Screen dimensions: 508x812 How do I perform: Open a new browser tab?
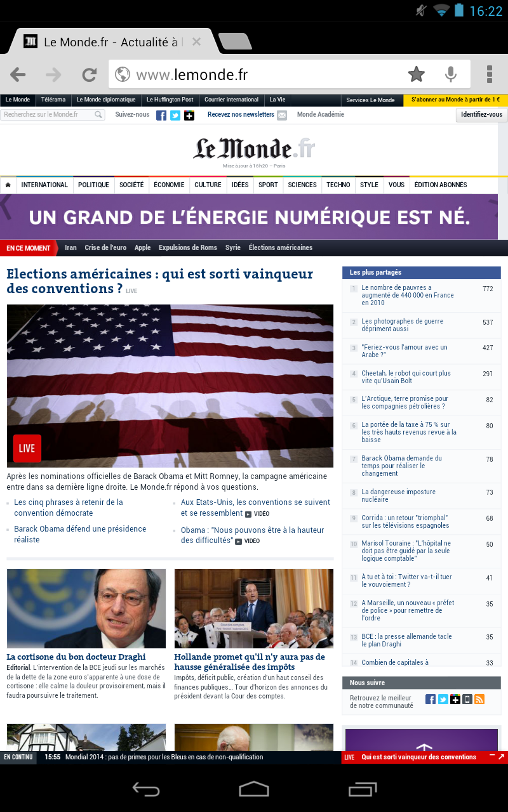point(235,41)
